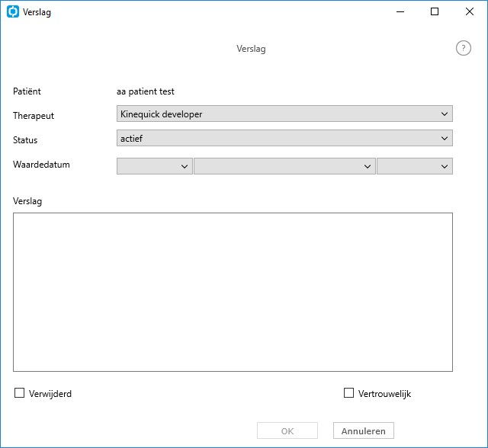Click the Annuleren button
This screenshot has height=448, width=488.
coord(364,430)
